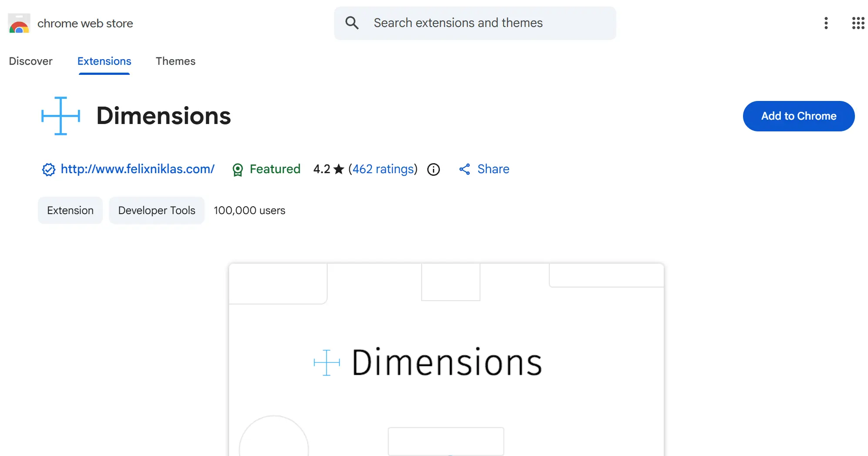Click the Featured award badge icon
The image size is (868, 456).
[237, 170]
